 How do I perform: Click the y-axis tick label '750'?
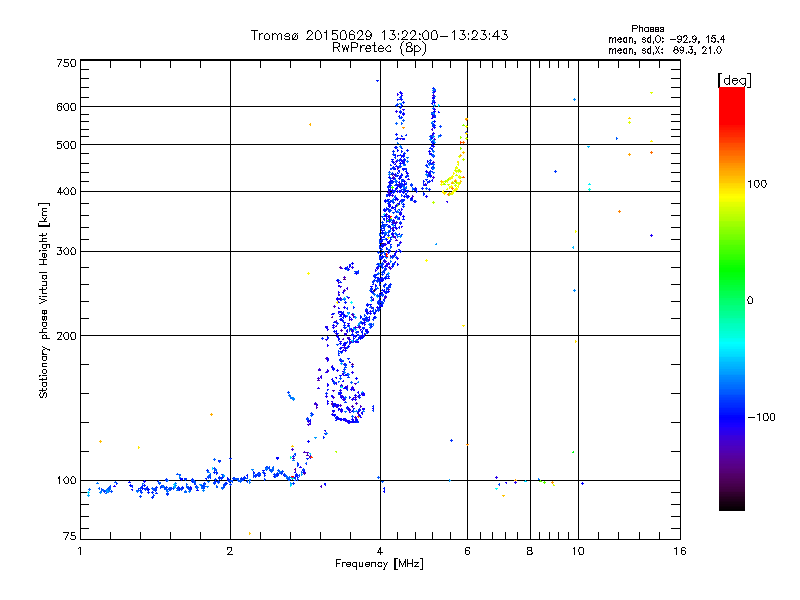pos(66,63)
